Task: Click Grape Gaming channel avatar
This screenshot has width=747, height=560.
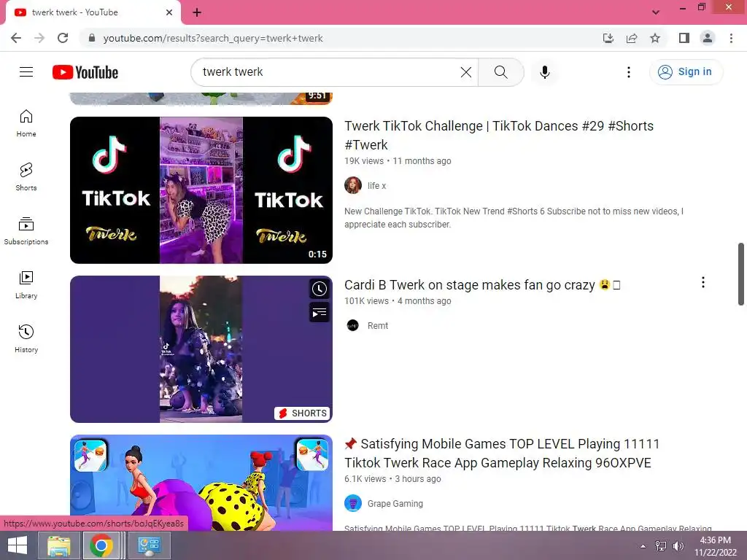Action: (353, 503)
